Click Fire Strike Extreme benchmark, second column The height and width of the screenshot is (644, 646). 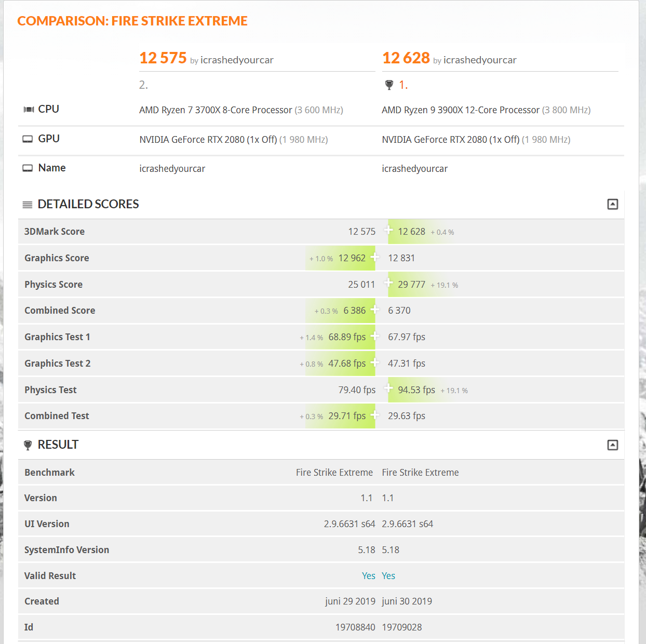click(421, 473)
